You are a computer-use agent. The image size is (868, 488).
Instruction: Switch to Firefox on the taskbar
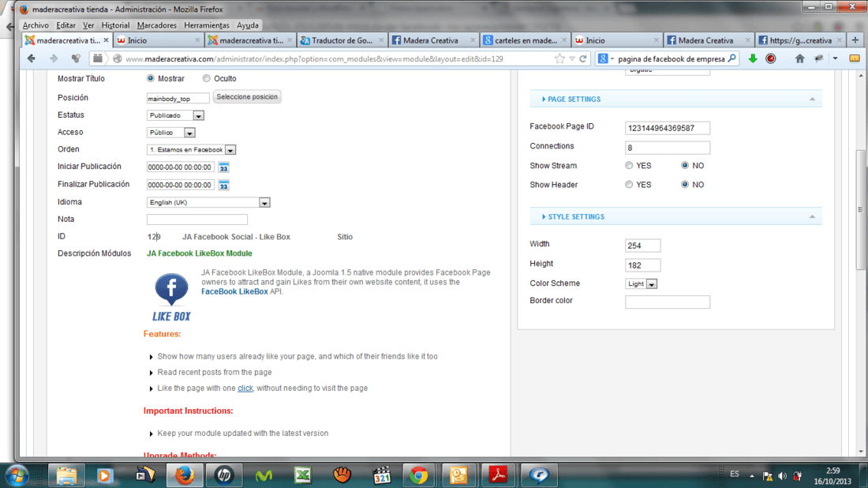click(185, 475)
